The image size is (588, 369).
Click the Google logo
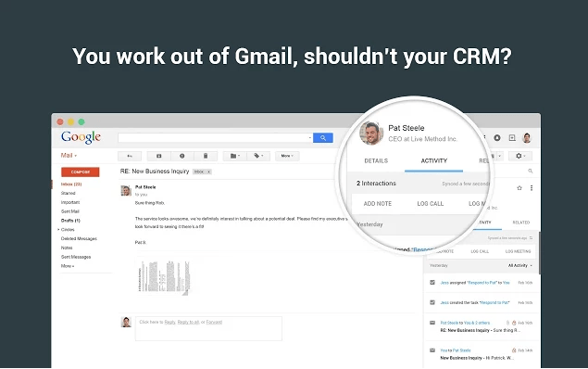pos(81,137)
